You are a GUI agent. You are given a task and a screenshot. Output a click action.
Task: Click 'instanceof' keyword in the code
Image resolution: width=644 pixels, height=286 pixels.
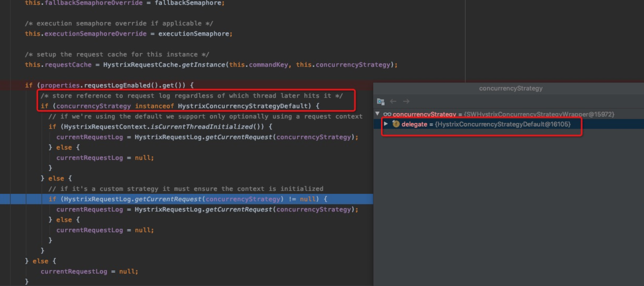154,106
